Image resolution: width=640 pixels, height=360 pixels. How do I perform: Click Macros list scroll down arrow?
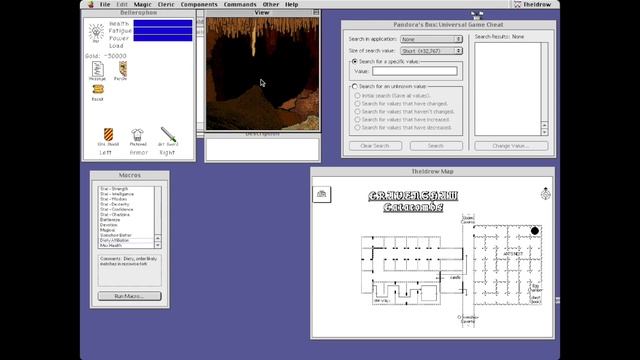click(158, 245)
